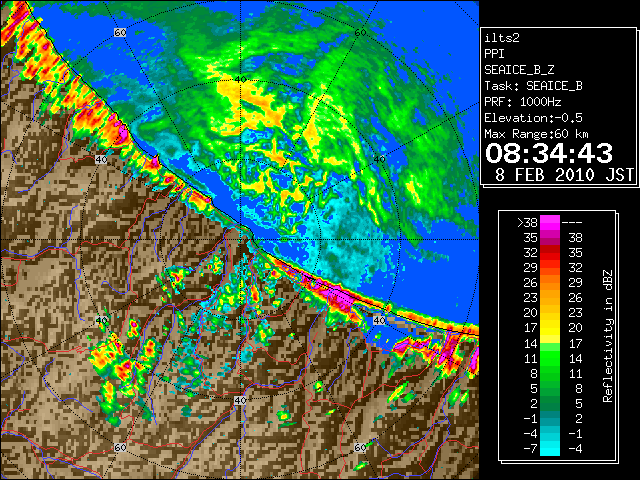Viewport: 640px width, 480px height.
Task: Click the 60 range label southeast of the radar
Action: tap(360, 447)
